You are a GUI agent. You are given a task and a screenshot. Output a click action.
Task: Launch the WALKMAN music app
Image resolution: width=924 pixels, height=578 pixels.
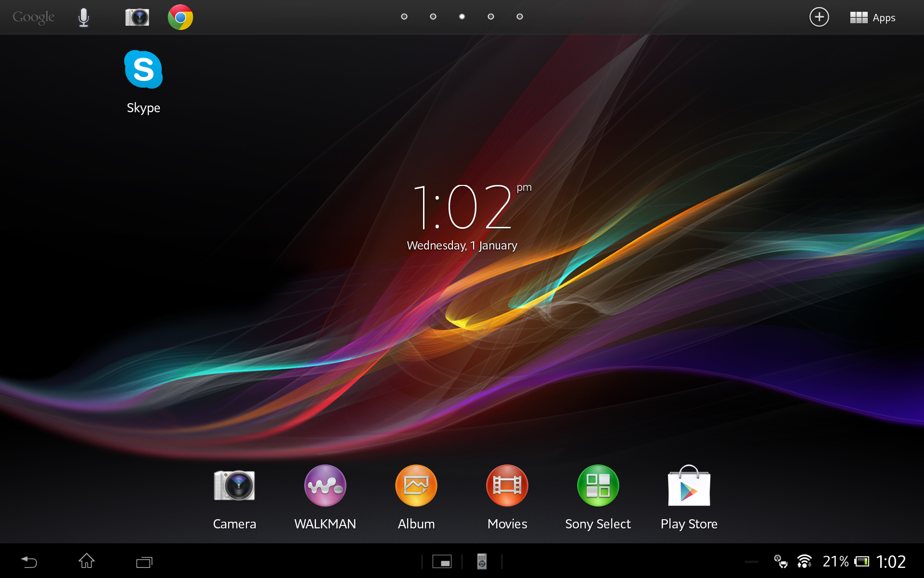(325, 498)
